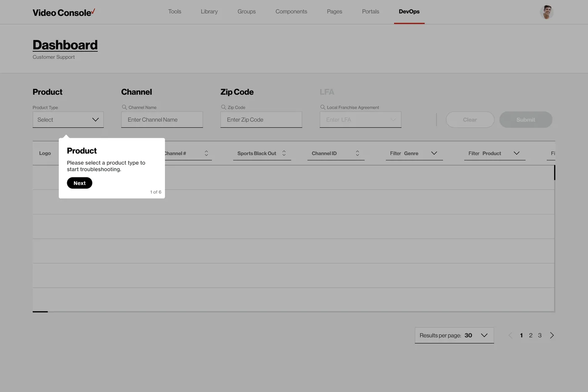Click the Customer Support subtitle

(x=54, y=57)
